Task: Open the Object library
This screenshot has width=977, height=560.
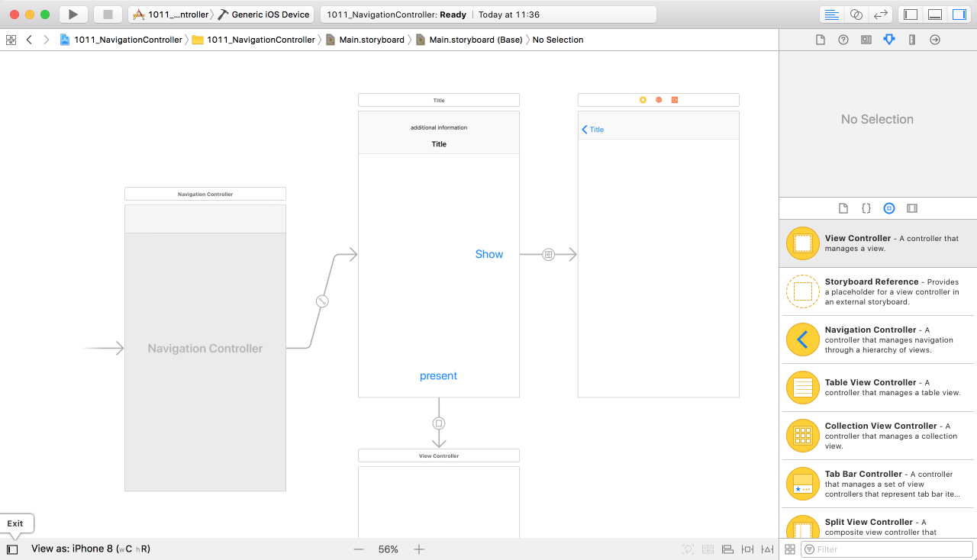Action: pyautogui.click(x=889, y=208)
